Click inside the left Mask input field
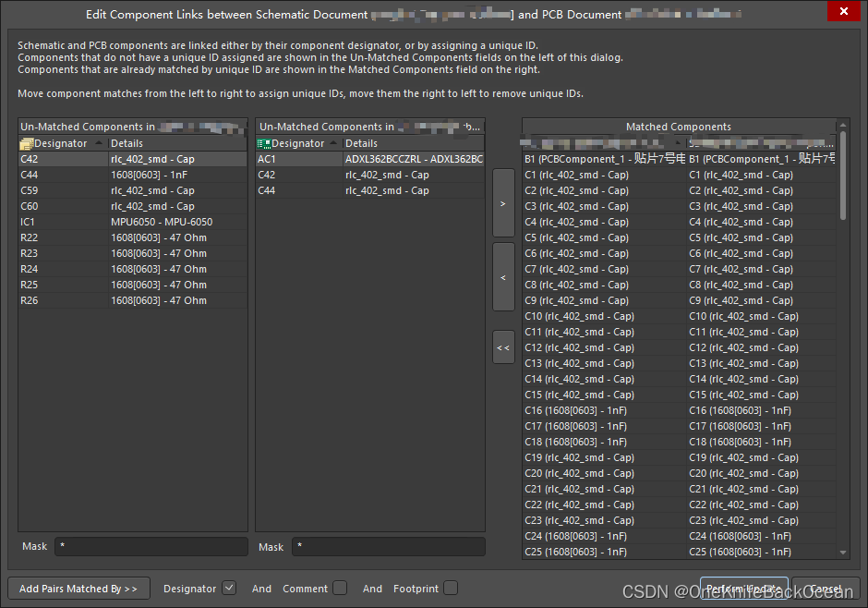The image size is (868, 608). click(x=151, y=546)
